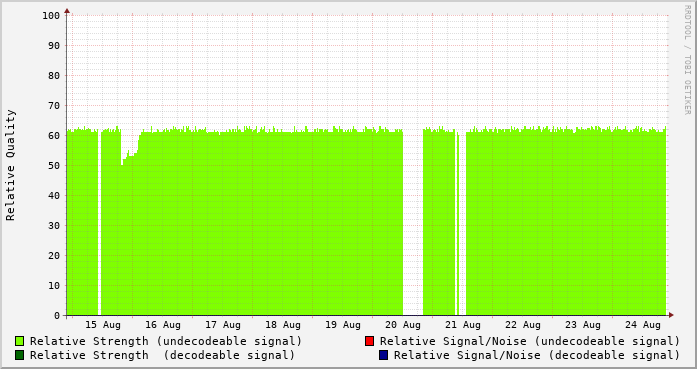
Task: Select the 'Relative Strength (undecodeable signal)' legend text
Action: pyautogui.click(x=166, y=341)
